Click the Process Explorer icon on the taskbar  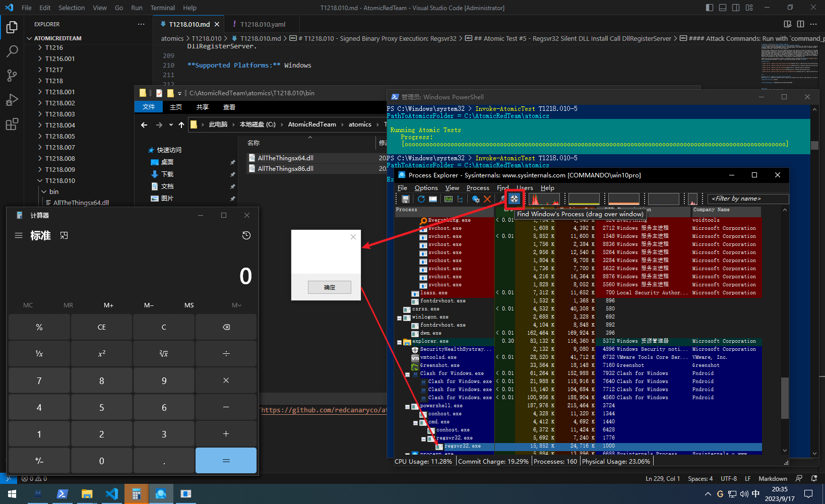tap(161, 494)
